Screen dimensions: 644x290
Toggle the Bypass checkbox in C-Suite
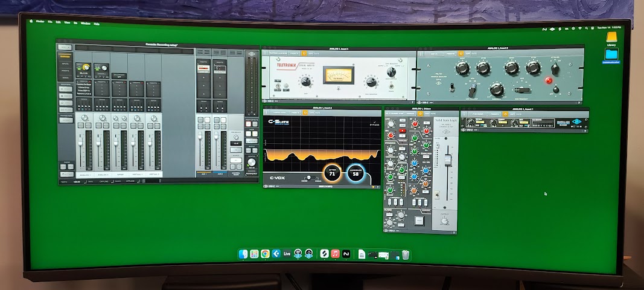(375, 122)
